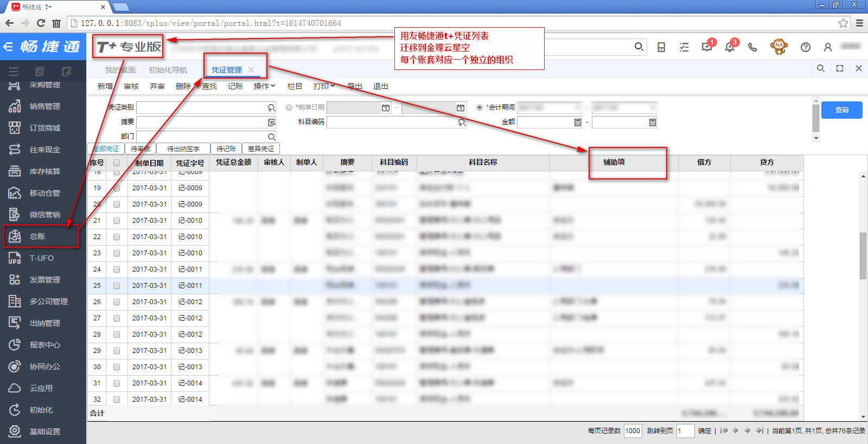Click 审核 in the toolbar

[131, 86]
